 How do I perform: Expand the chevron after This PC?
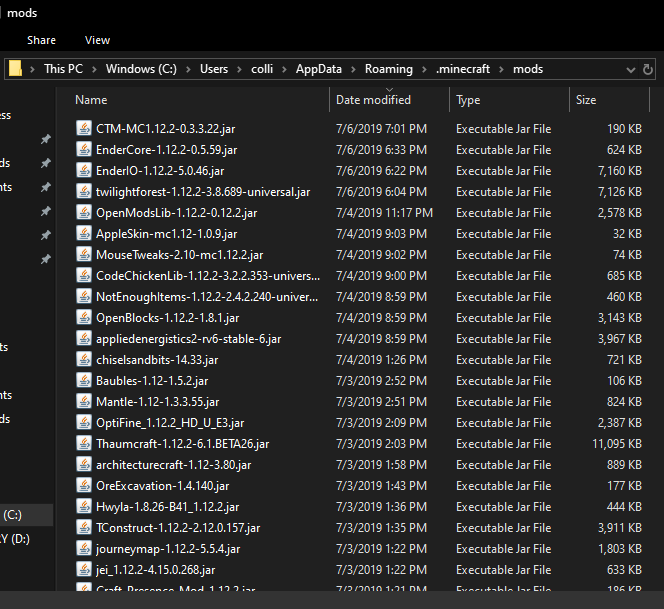pos(94,69)
